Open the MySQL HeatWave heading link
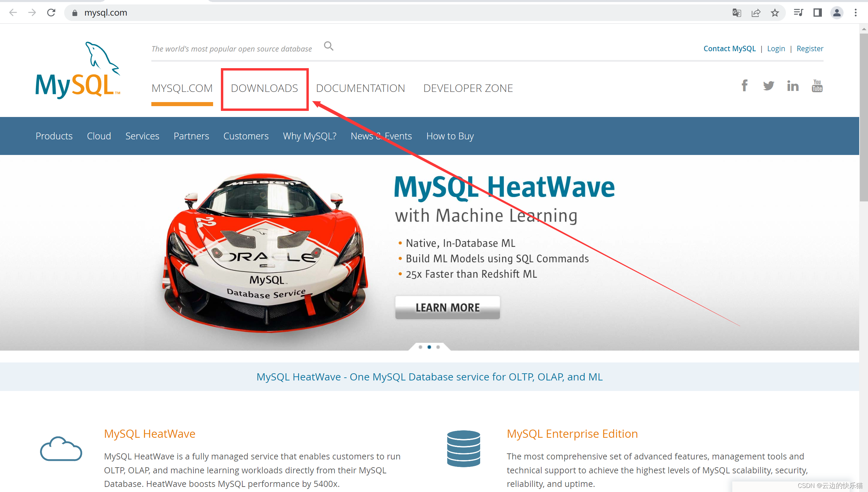Viewport: 868px width, 492px height. pos(150,434)
